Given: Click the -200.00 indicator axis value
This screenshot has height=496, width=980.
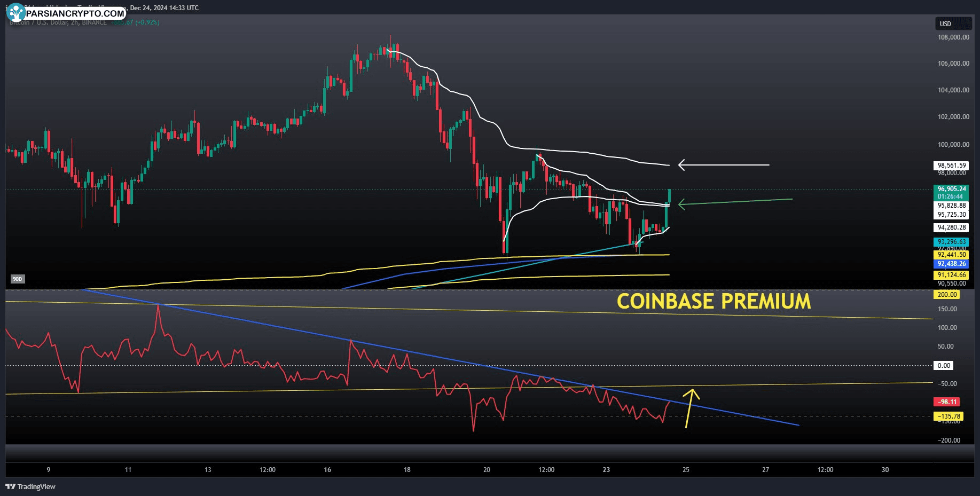Looking at the screenshot, I should pos(948,440).
